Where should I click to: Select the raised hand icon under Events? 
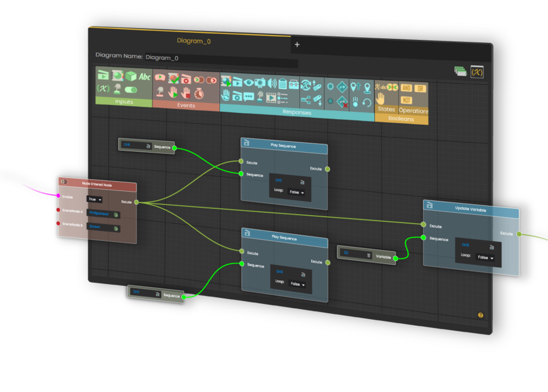[x=173, y=93]
